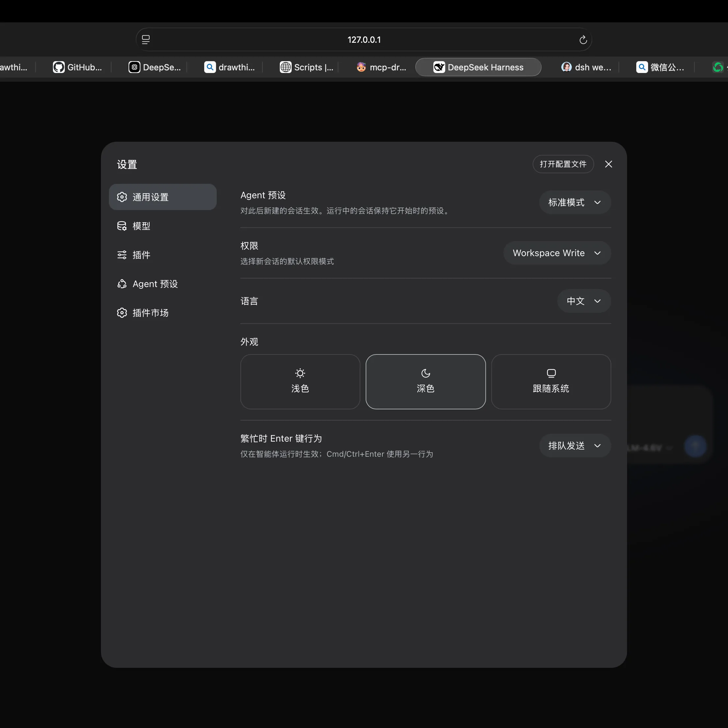
Task: Select the 深色 dark appearance option
Action: point(425,381)
